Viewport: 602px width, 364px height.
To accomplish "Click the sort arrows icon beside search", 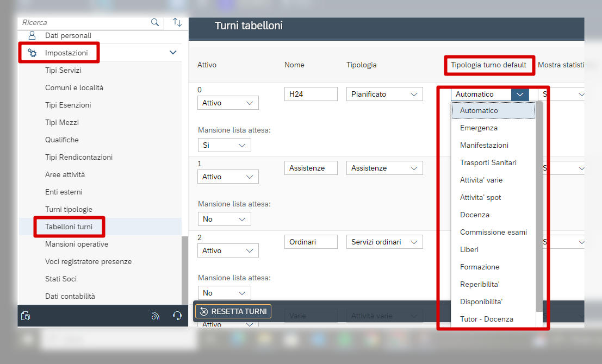I will (x=177, y=22).
